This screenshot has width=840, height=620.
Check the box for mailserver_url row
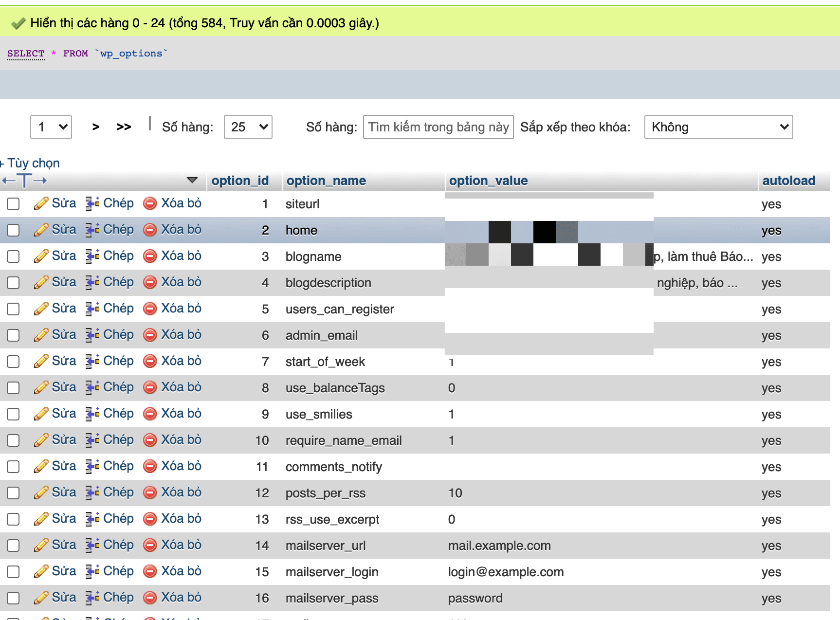point(13,546)
